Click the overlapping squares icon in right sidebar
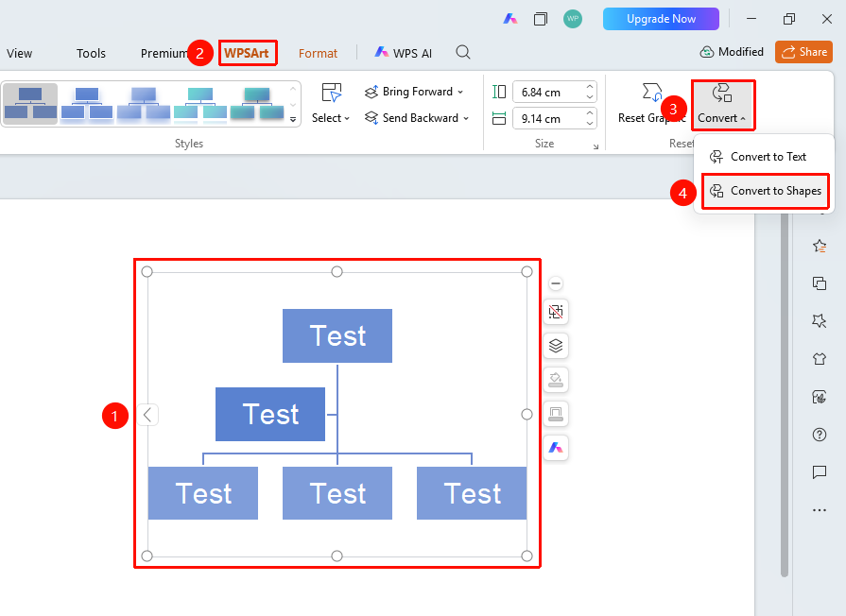 (820, 283)
